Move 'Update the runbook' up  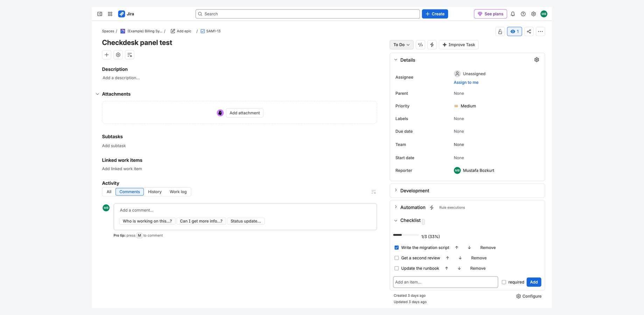click(x=447, y=268)
